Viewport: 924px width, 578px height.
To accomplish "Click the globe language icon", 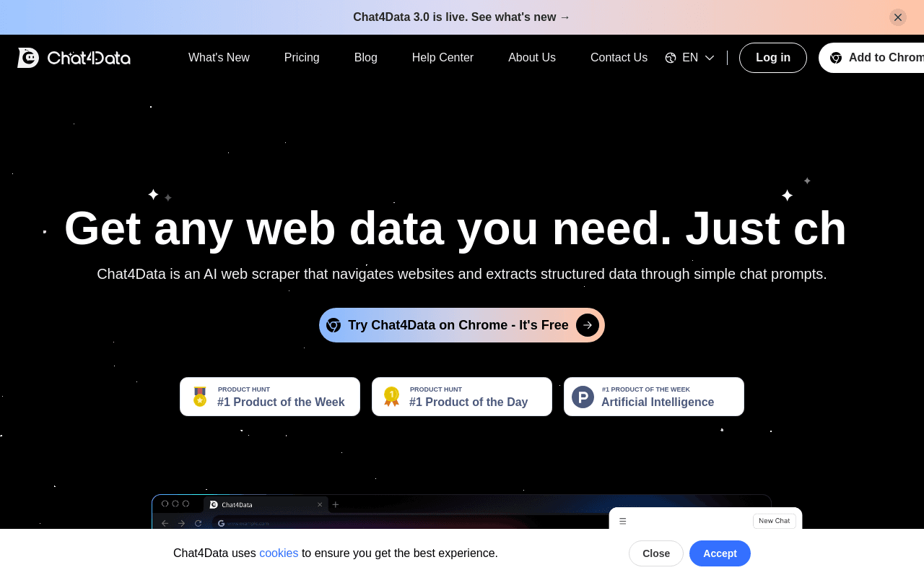I will [x=671, y=58].
